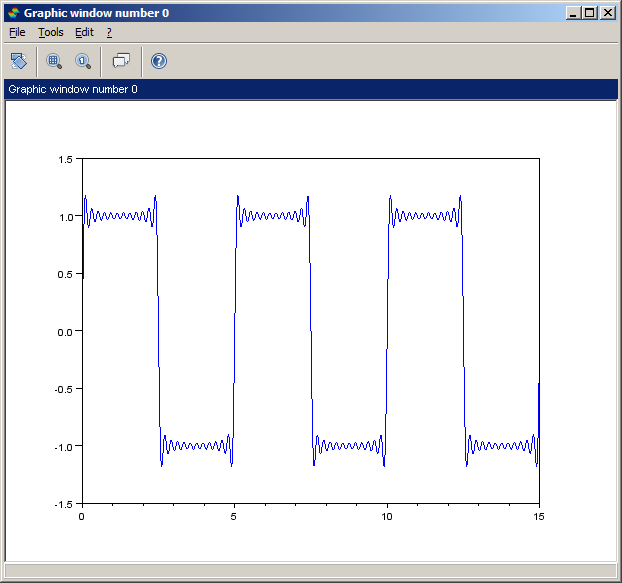Screen dimensions: 622x583
Task: Maximize the graphic window
Action: [x=590, y=13]
